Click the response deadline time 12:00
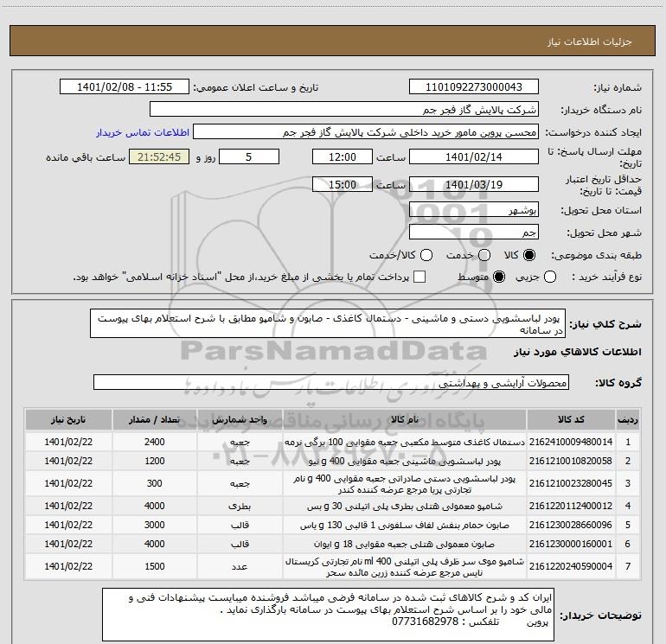The height and width of the screenshot is (644, 666). coord(343,156)
